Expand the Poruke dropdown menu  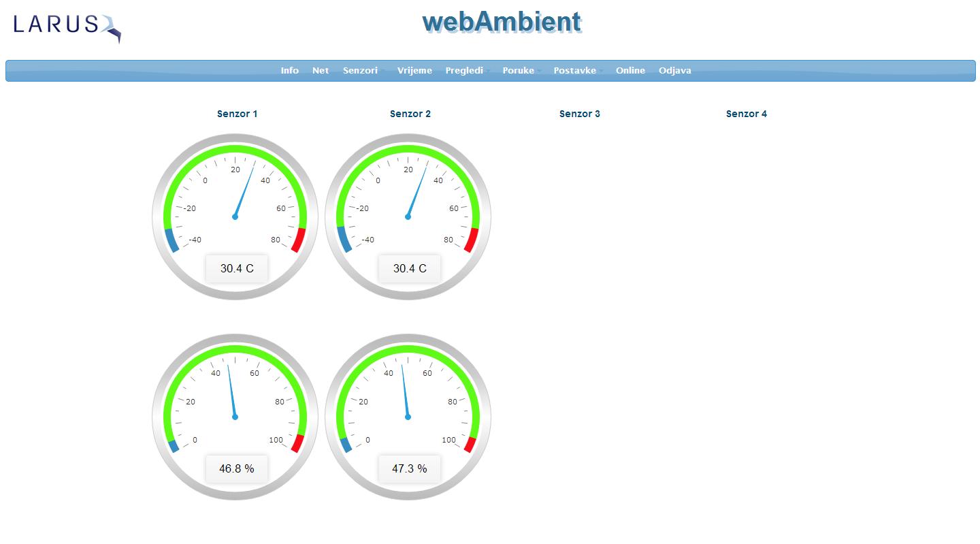[x=519, y=71]
